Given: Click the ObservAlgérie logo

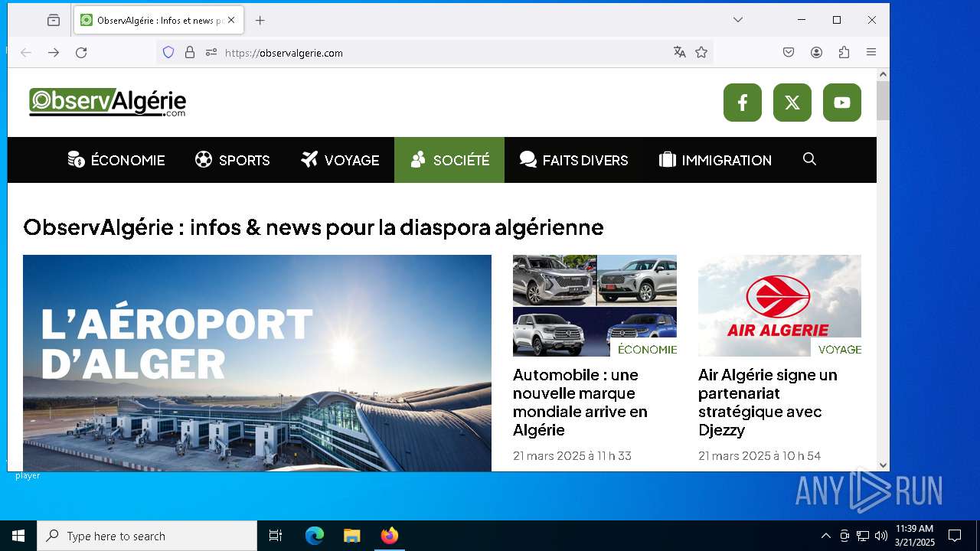Looking at the screenshot, I should click(108, 103).
